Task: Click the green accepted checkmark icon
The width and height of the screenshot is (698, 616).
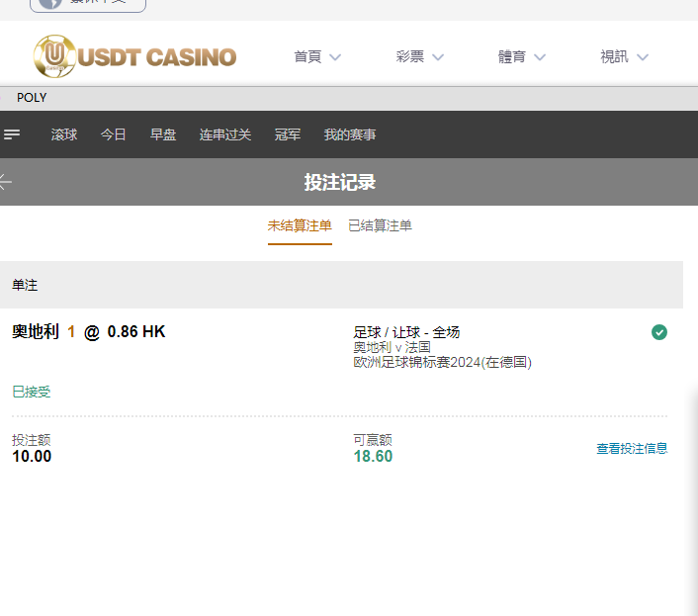Action: (x=659, y=332)
